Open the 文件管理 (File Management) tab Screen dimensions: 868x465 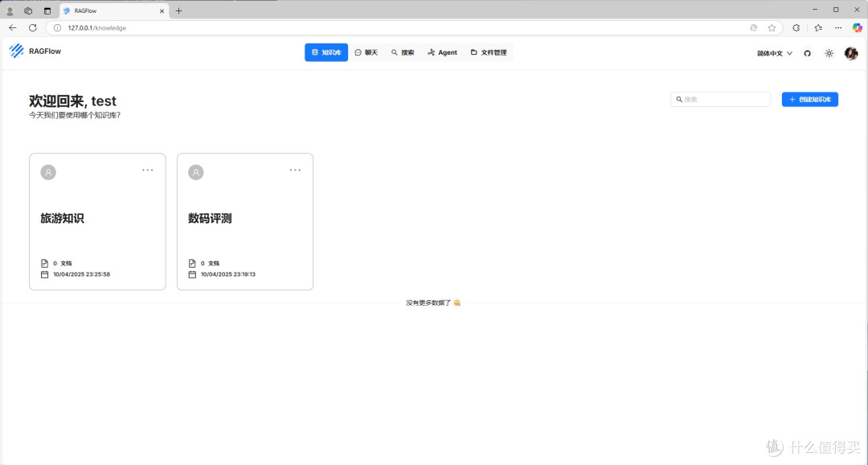point(489,52)
